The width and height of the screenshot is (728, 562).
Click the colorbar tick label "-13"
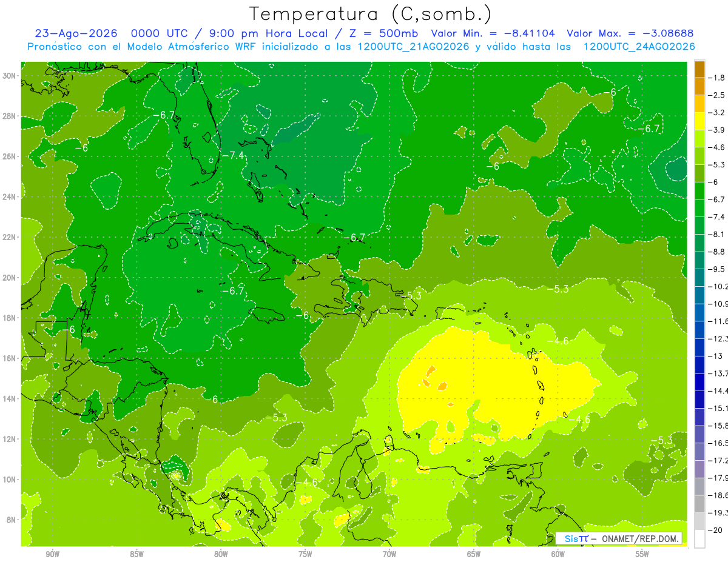715,356
